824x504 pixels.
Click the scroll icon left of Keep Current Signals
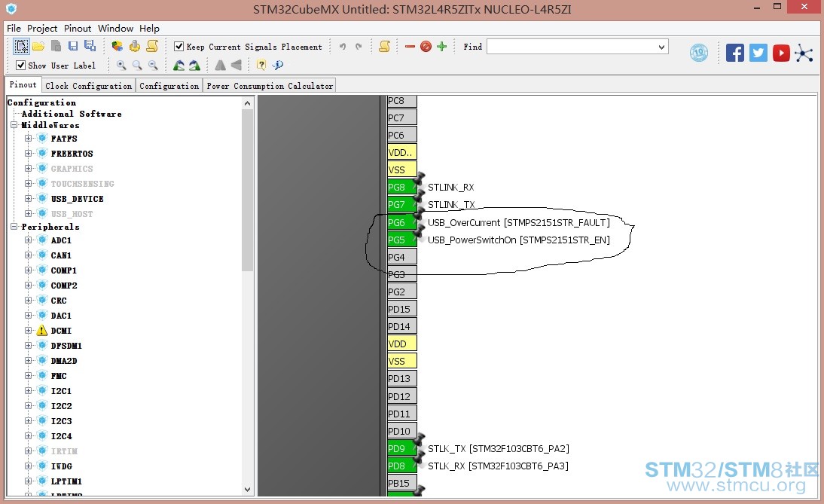point(152,46)
